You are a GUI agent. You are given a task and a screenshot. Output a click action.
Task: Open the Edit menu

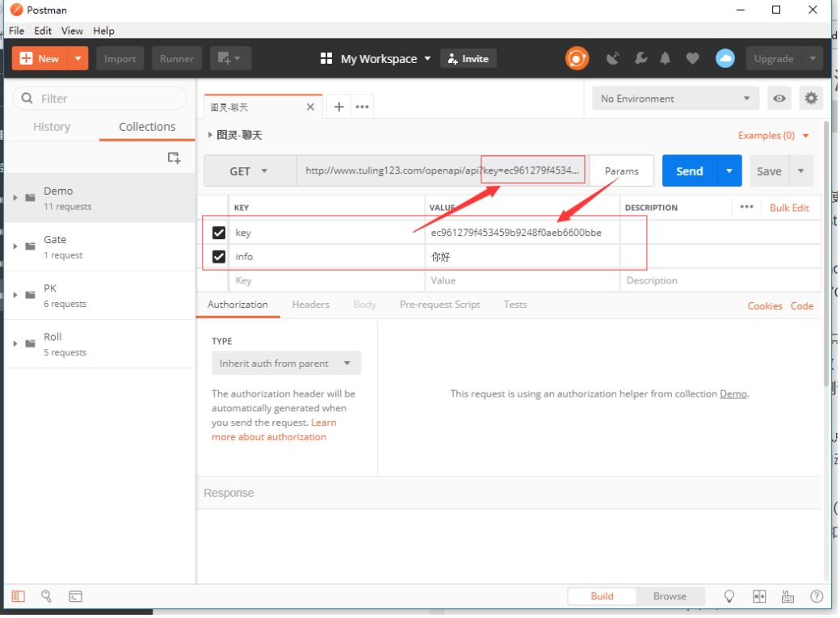[x=43, y=31]
